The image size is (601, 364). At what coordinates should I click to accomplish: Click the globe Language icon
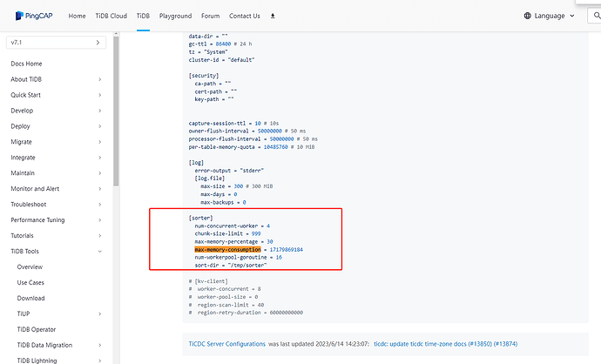528,16
